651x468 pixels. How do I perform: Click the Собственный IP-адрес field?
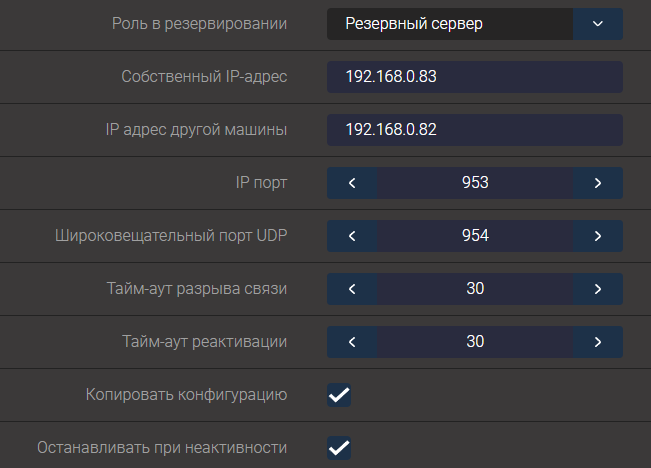pyautogui.click(x=474, y=77)
